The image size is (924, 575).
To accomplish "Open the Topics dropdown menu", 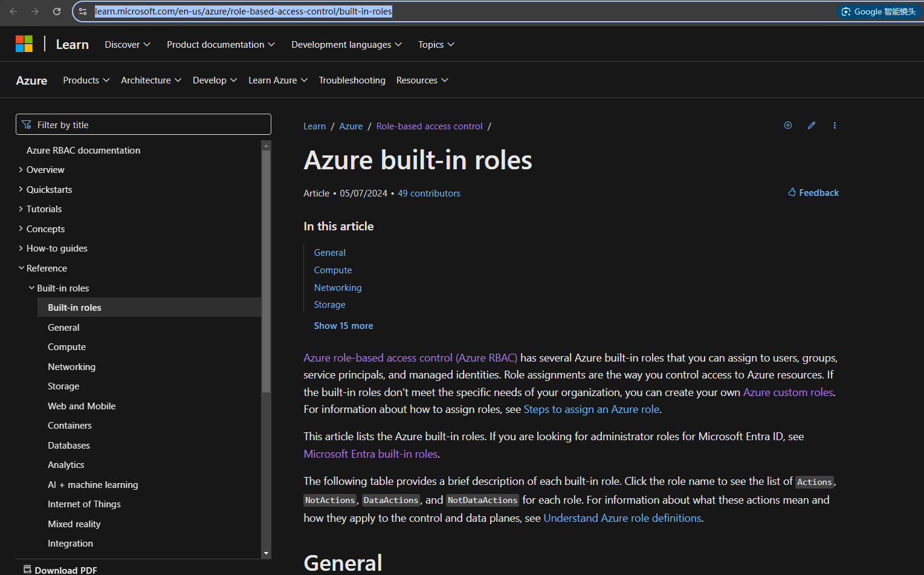I will point(436,45).
